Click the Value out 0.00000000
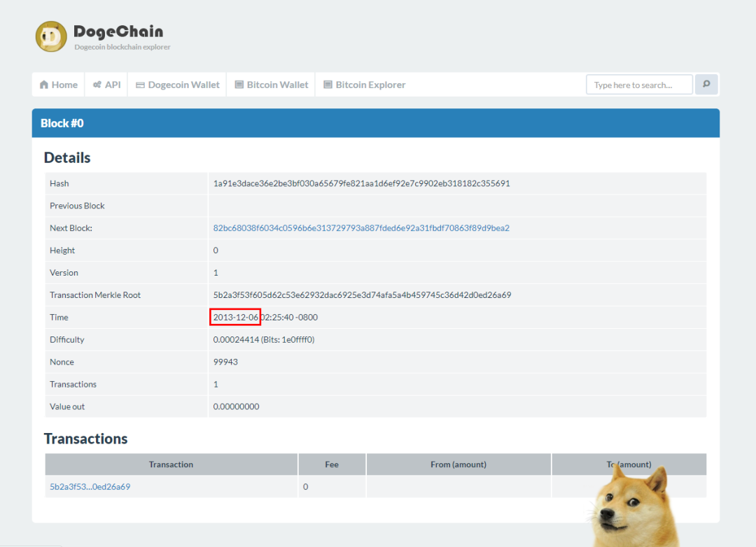This screenshot has height=547, width=756. tap(237, 407)
